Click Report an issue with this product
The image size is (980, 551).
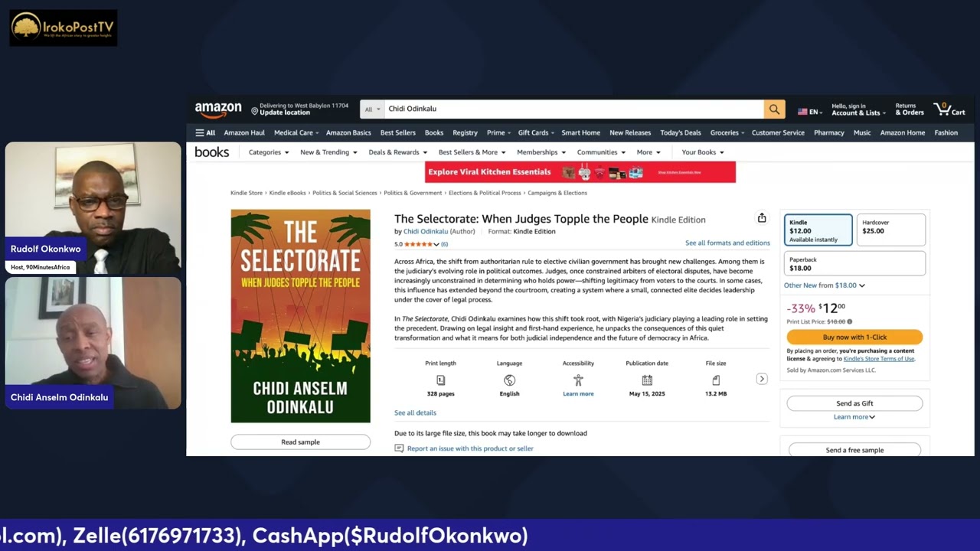(470, 448)
